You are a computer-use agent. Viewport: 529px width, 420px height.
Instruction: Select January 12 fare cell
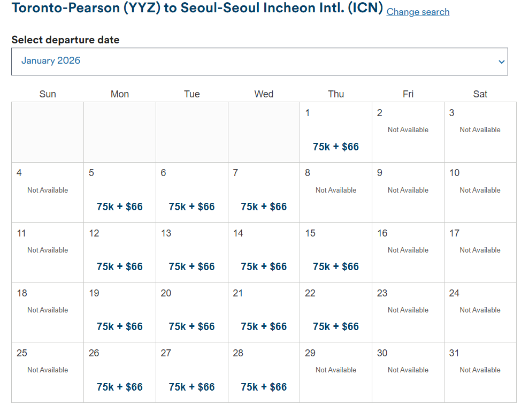pos(120,266)
